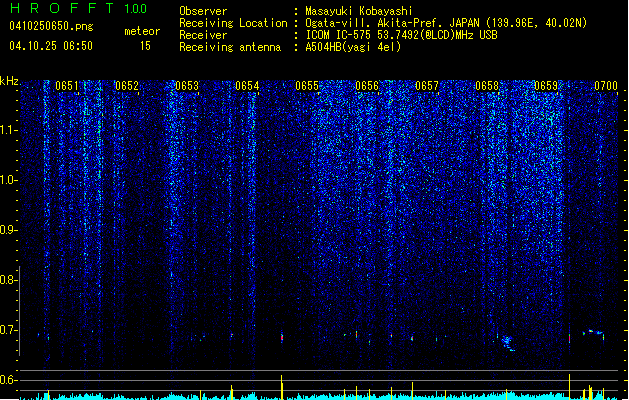Click the 0659 time marker
Viewport: 629px width, 400px height.
[546, 86]
